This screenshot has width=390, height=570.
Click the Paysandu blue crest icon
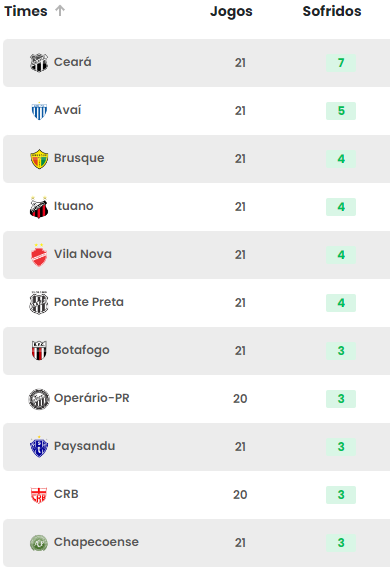click(x=39, y=447)
